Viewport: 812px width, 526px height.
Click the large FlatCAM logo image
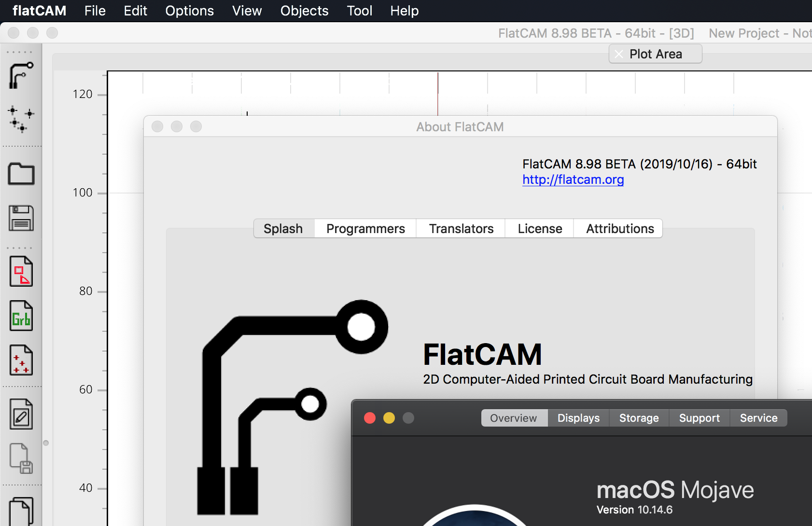(x=292, y=407)
